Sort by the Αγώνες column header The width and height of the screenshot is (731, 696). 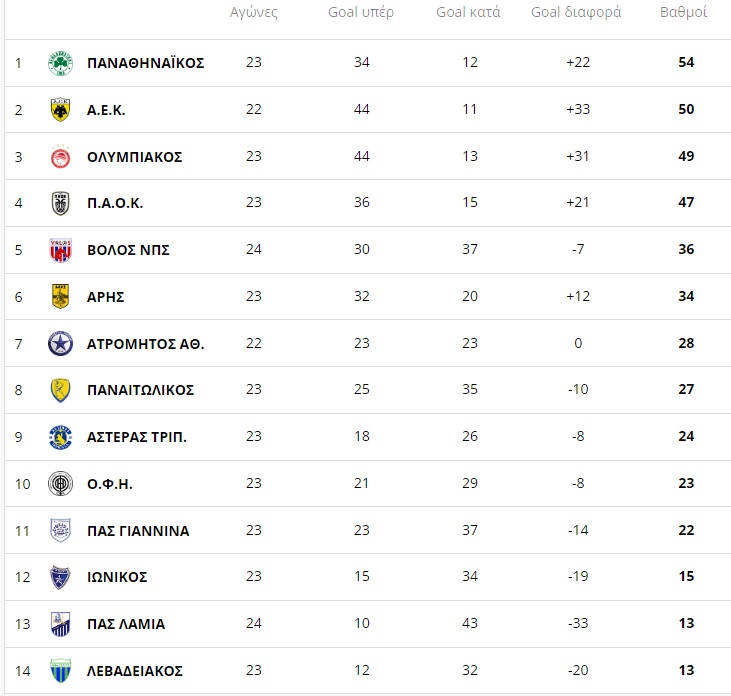click(x=254, y=13)
